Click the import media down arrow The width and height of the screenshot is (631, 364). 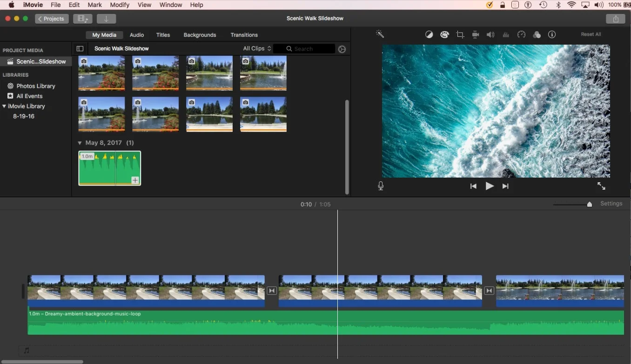point(106,19)
